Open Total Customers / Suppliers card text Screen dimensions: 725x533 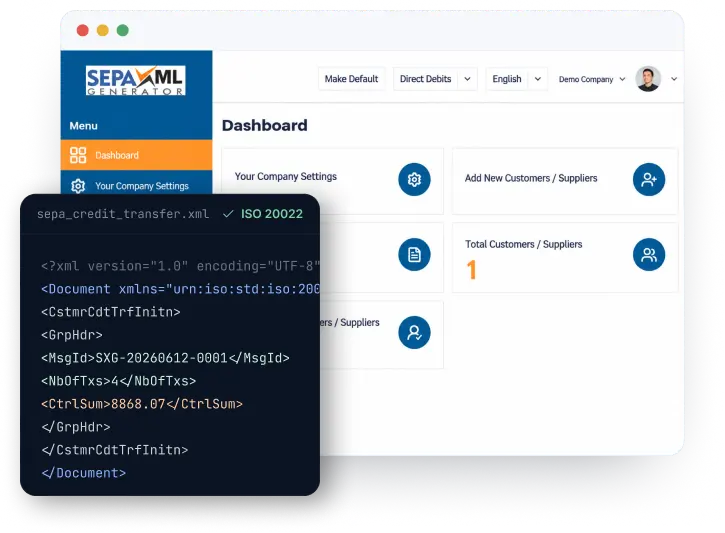point(523,244)
